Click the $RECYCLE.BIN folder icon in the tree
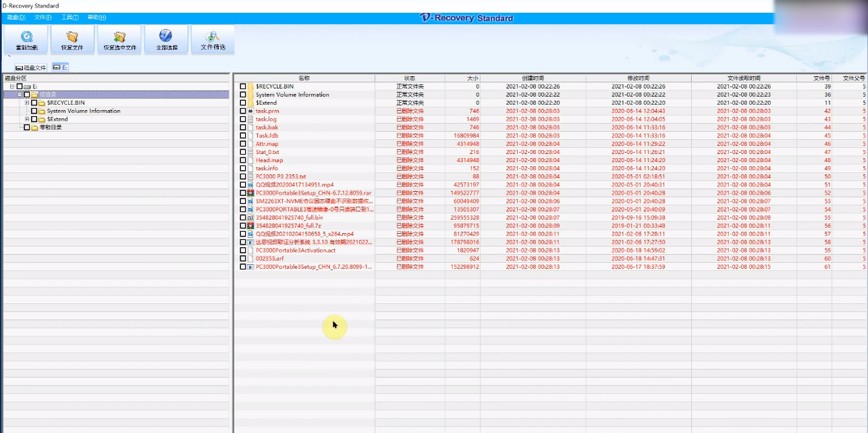The width and height of the screenshot is (868, 433). 42,103
